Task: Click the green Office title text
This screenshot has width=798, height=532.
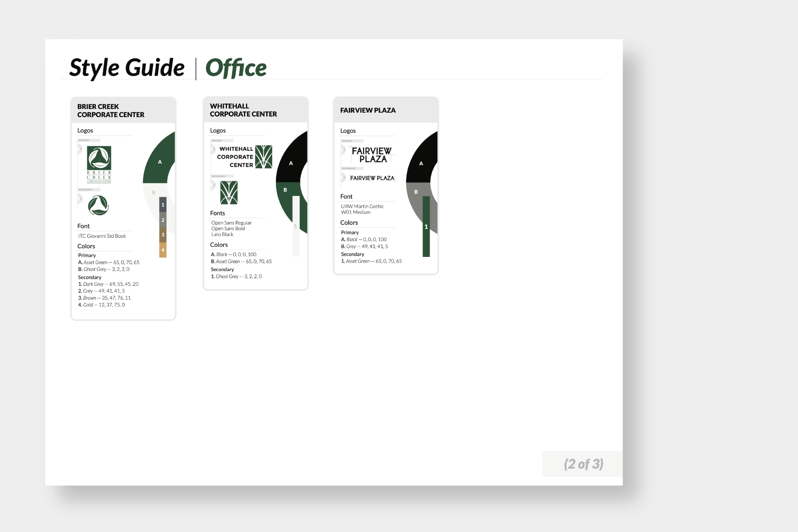Action: [x=236, y=68]
